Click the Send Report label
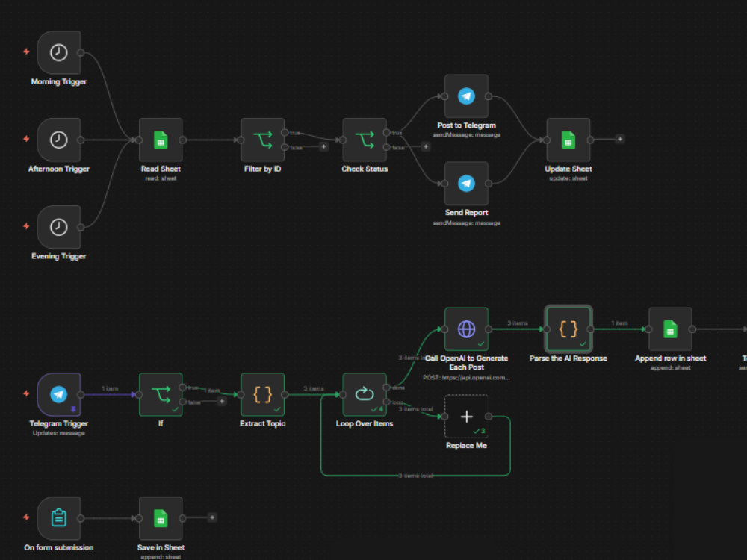Image resolution: width=747 pixels, height=560 pixels. coord(466,213)
